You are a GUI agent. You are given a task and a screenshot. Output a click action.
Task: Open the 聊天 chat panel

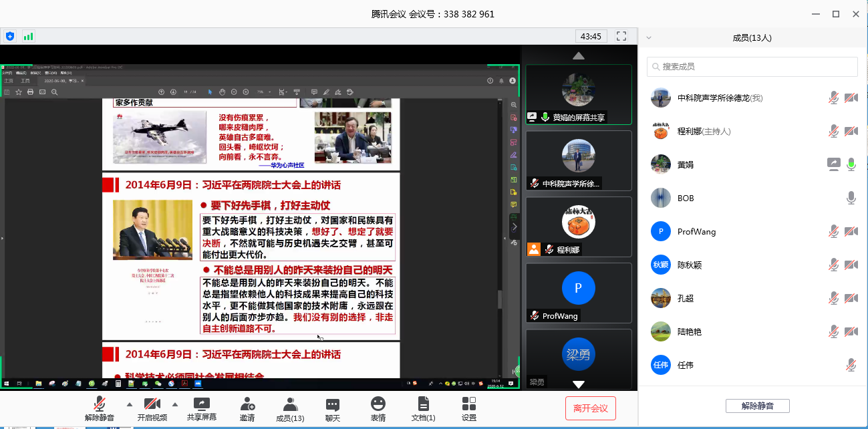tap(332, 404)
